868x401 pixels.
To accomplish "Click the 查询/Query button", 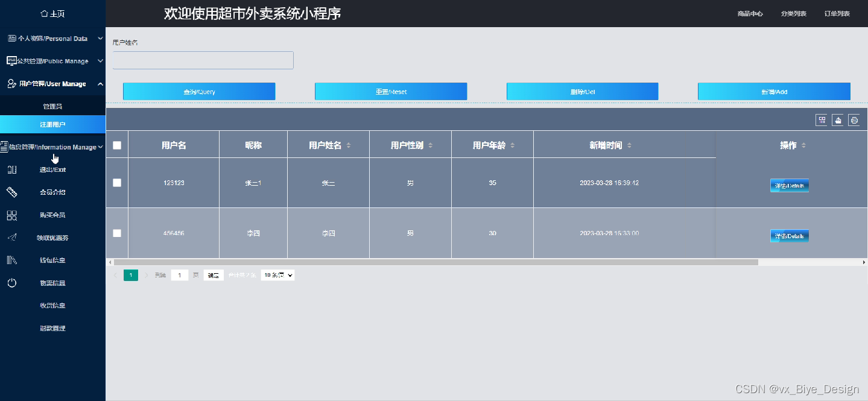I will pos(199,92).
